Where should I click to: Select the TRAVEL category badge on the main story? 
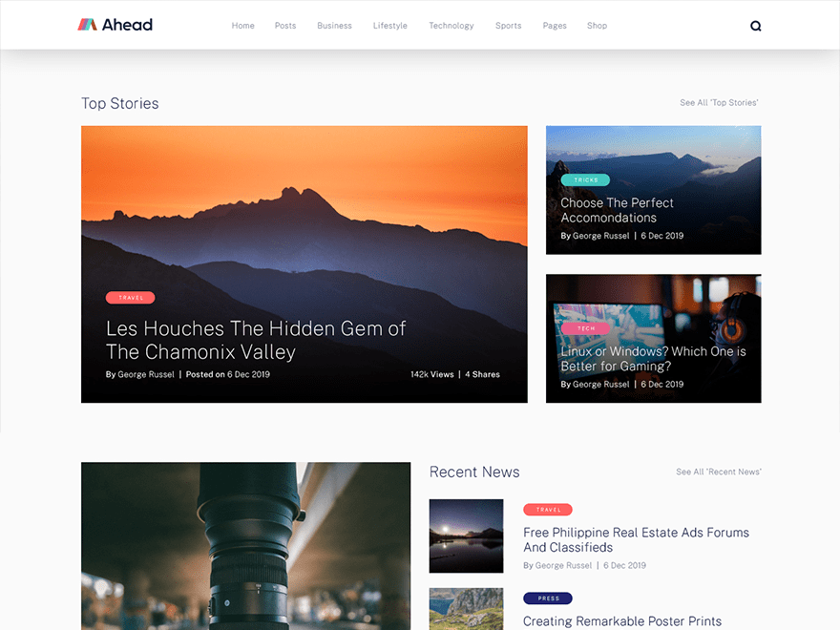point(130,297)
